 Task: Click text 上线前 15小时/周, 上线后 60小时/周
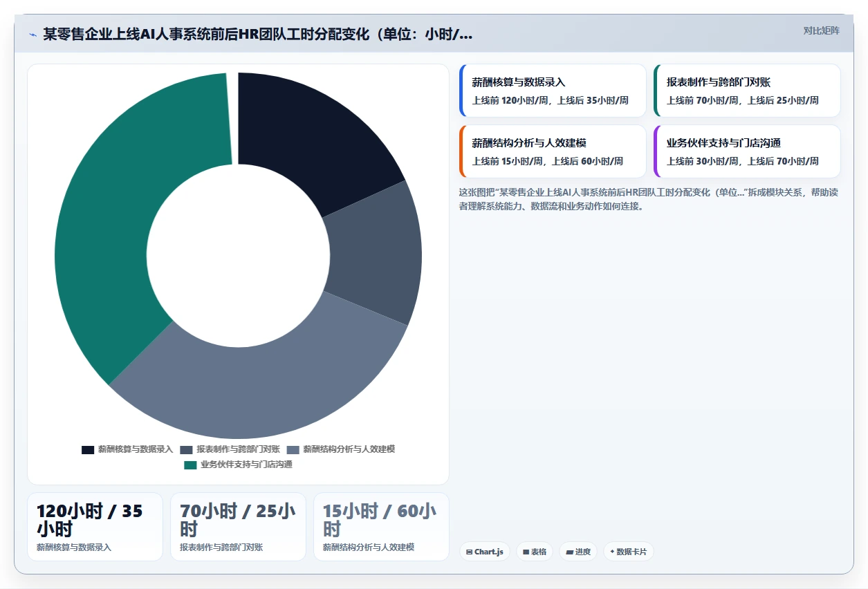click(547, 161)
